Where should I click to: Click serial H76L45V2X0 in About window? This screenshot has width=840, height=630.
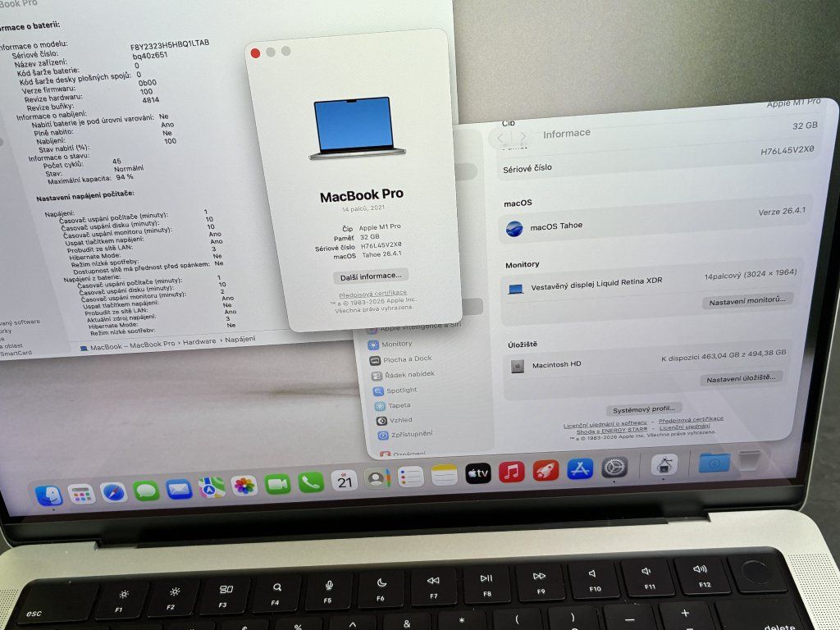381,245
